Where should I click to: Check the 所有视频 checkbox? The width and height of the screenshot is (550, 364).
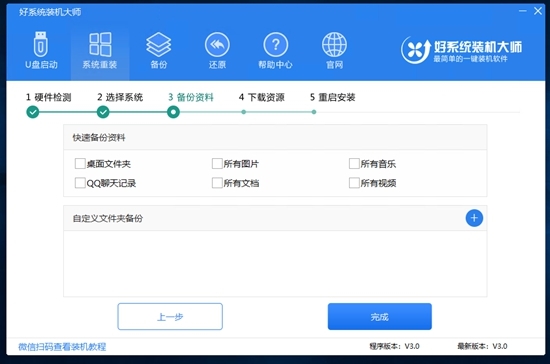pos(354,183)
